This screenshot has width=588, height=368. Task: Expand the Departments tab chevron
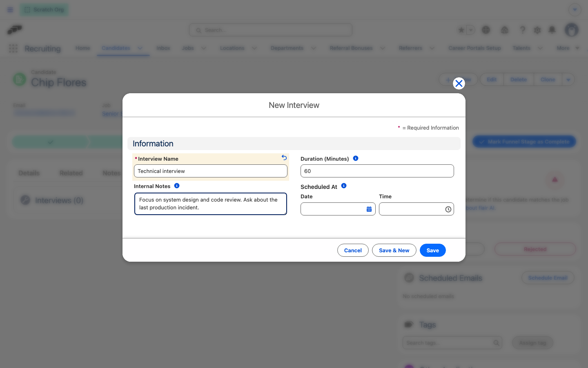coord(314,48)
